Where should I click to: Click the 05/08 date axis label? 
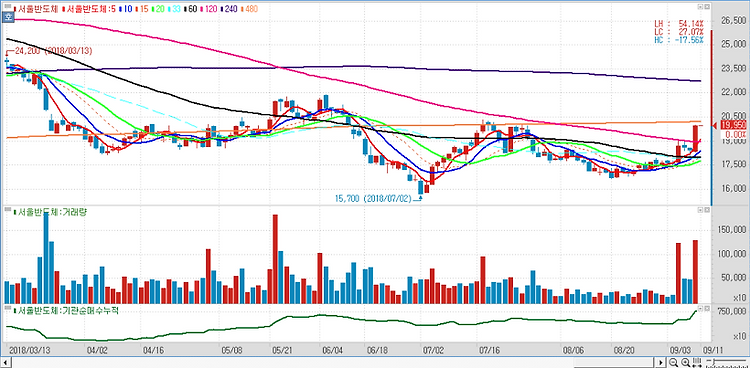pos(232,350)
